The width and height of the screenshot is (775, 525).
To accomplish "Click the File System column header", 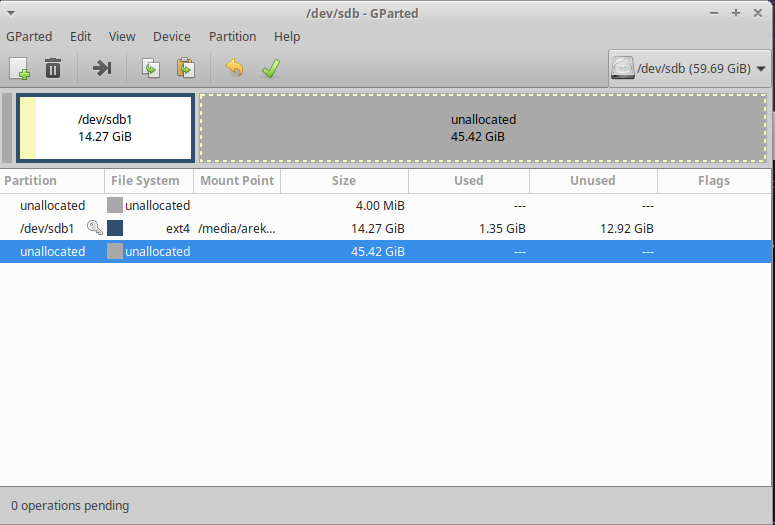I will point(149,180).
